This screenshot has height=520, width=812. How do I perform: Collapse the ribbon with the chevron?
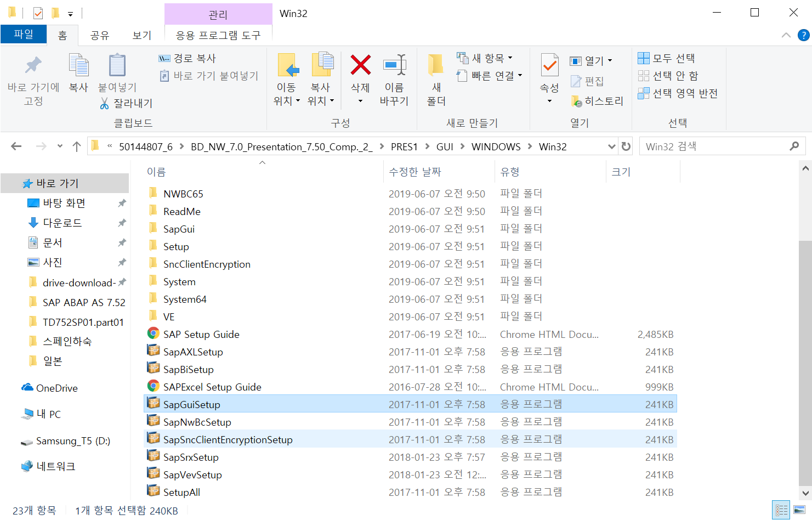point(786,35)
